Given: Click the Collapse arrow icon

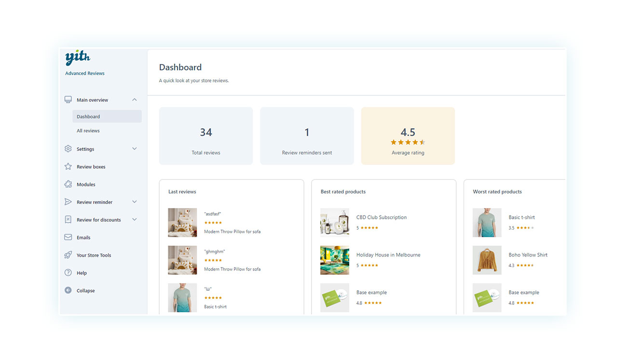Looking at the screenshot, I should pyautogui.click(x=68, y=291).
